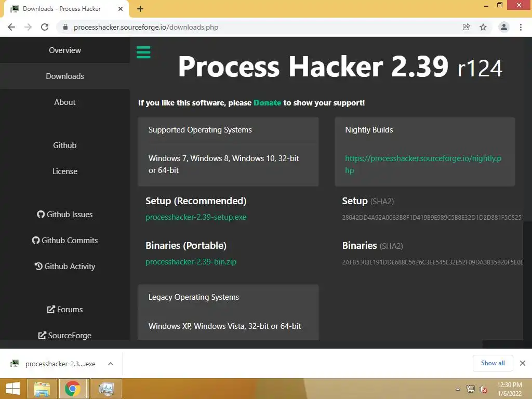Click Binaries (Portable) heading

(x=186, y=246)
